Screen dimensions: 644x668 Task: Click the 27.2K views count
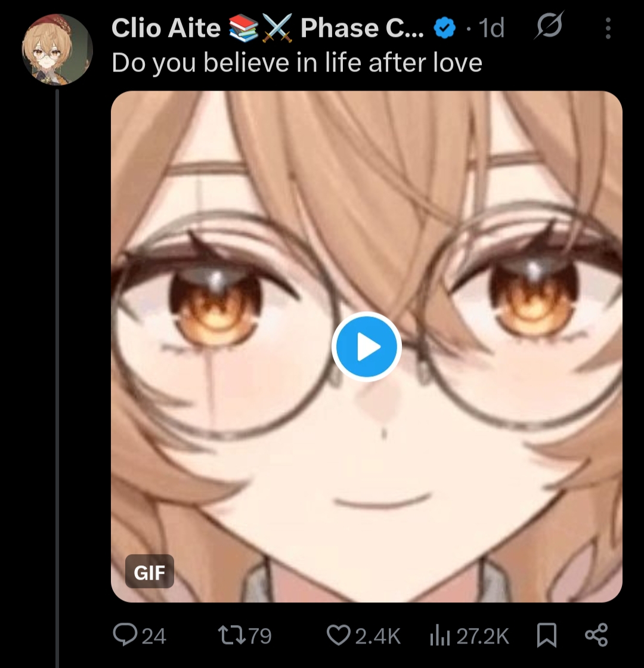[x=482, y=636]
